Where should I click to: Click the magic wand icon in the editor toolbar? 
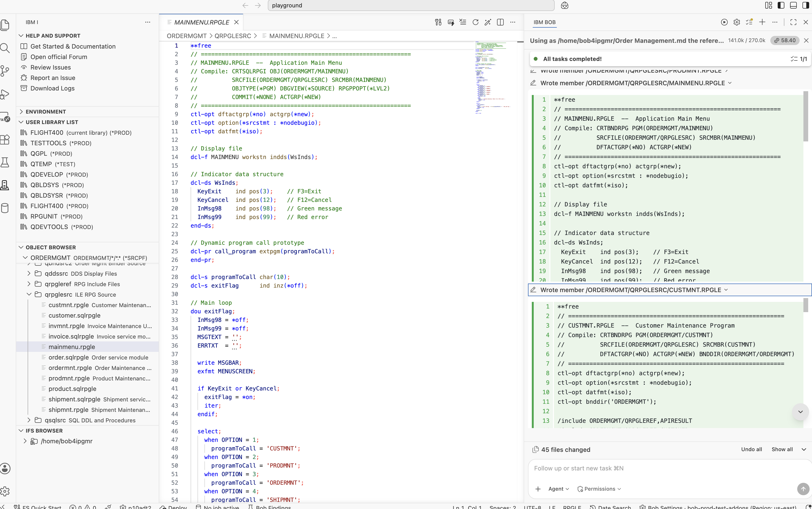pyautogui.click(x=487, y=22)
